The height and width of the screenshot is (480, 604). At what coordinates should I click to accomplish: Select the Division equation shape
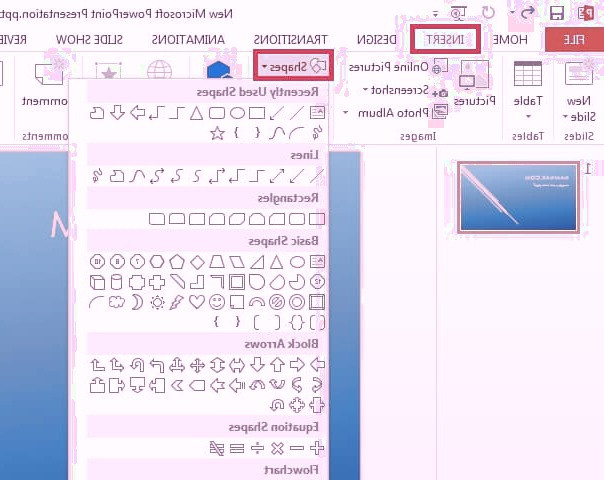[x=257, y=447]
